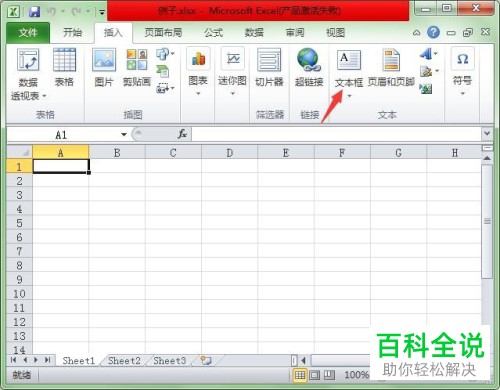
Task: Insert 页眉和页脚 (Header & Footer)
Action: (391, 67)
